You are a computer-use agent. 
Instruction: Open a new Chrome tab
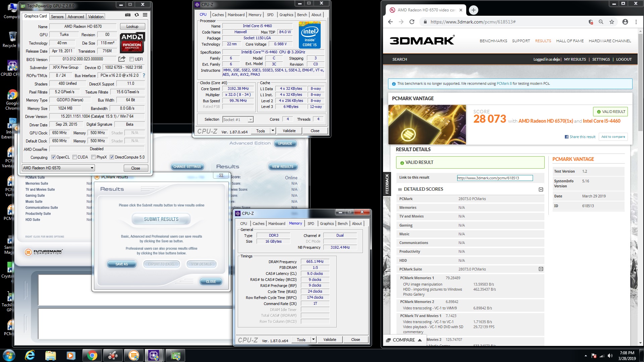pos(473,10)
